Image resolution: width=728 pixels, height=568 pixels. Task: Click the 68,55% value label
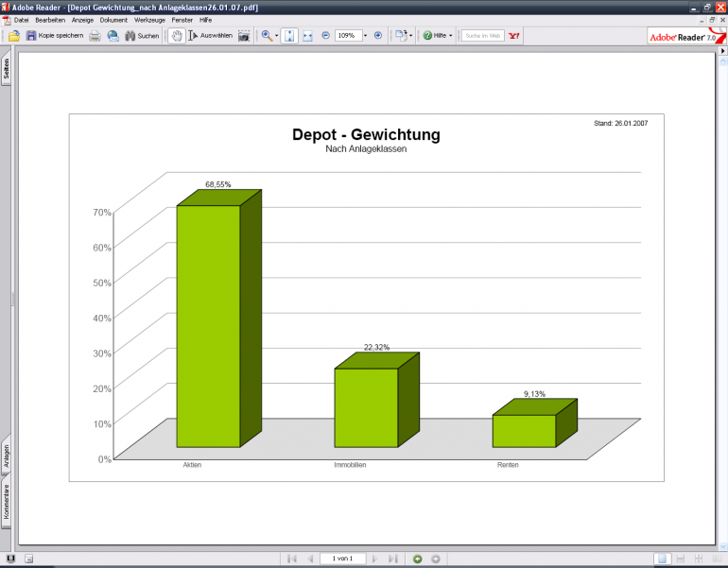click(x=218, y=184)
